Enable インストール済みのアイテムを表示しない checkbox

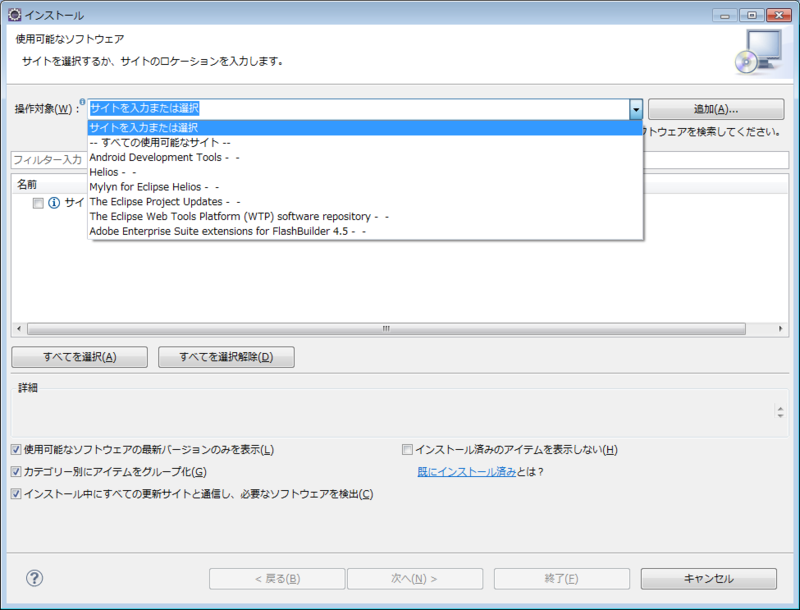click(407, 449)
